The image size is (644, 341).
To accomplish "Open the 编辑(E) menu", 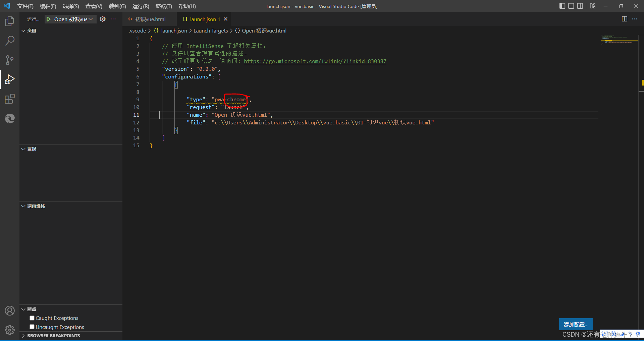I will 48,6.
